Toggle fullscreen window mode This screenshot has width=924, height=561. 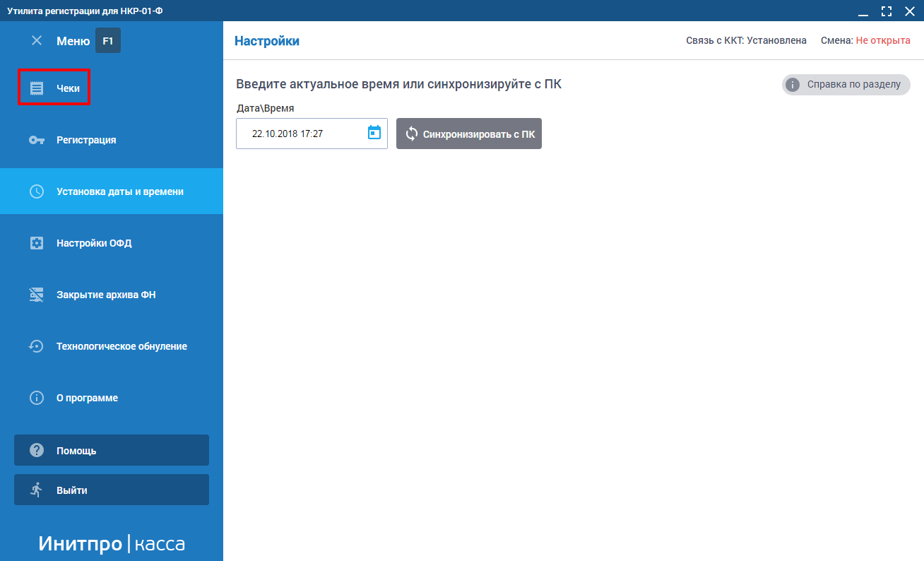(887, 11)
